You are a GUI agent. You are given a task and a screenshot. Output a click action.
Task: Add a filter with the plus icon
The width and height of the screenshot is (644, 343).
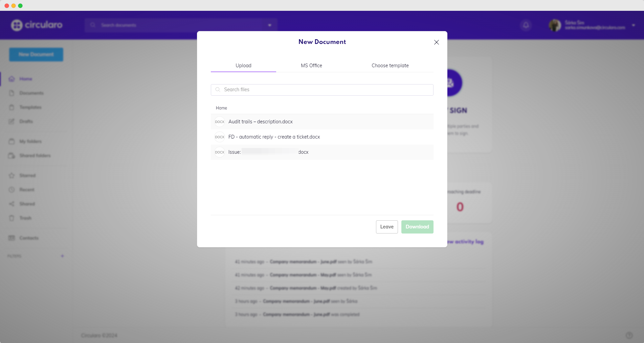tap(62, 256)
